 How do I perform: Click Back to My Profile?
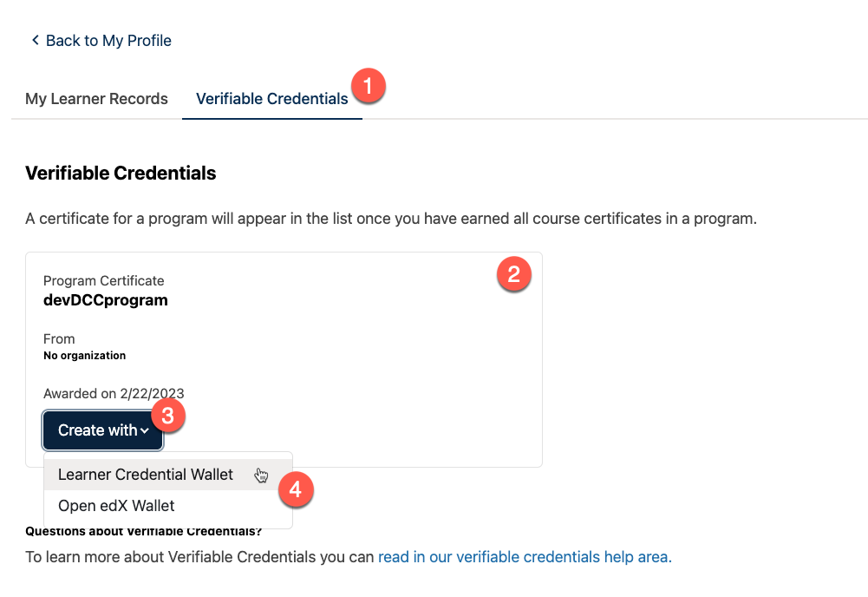click(x=108, y=40)
